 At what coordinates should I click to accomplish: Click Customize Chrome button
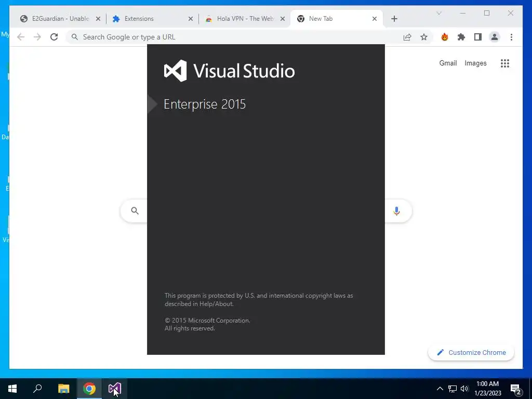tap(471, 353)
